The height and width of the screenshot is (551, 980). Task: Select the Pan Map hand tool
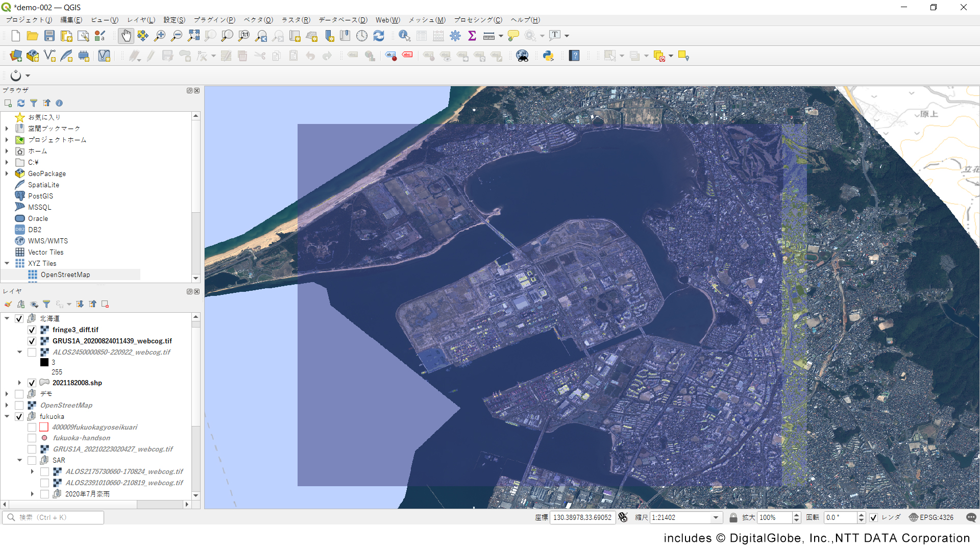126,36
